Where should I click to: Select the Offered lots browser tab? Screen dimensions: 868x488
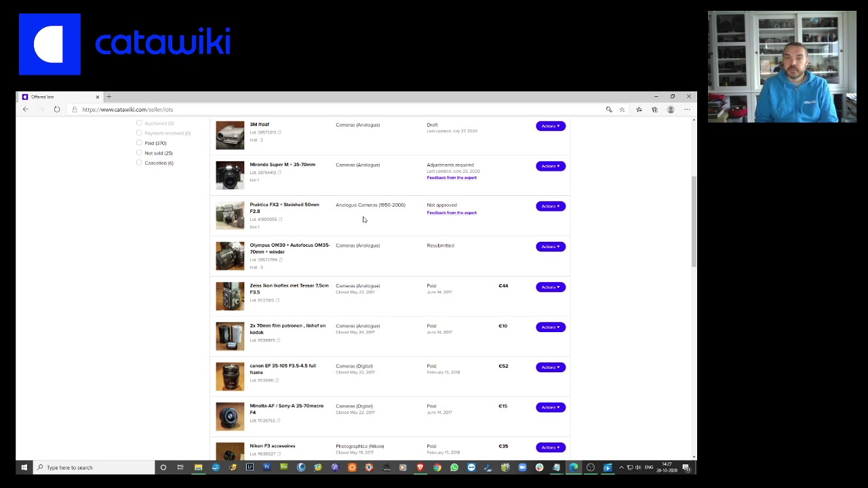(x=61, y=97)
